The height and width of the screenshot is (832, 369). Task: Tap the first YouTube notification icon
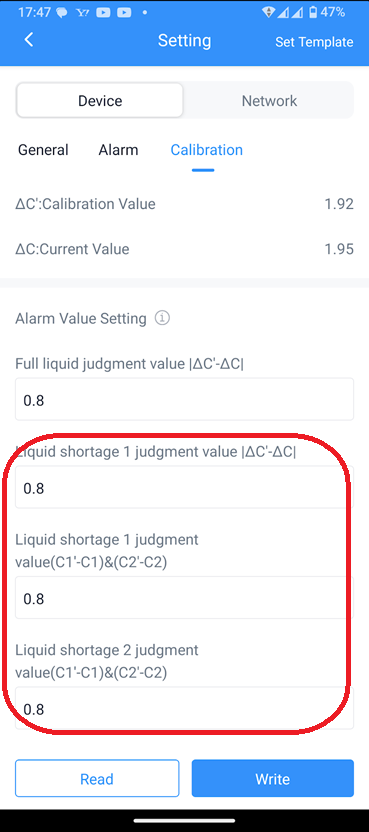tap(103, 12)
